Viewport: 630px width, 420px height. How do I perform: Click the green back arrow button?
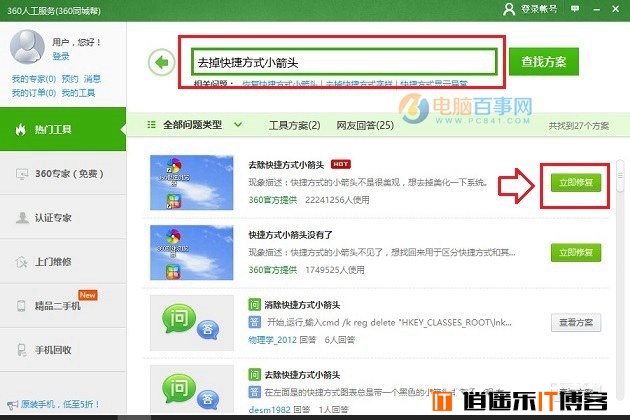click(x=162, y=62)
